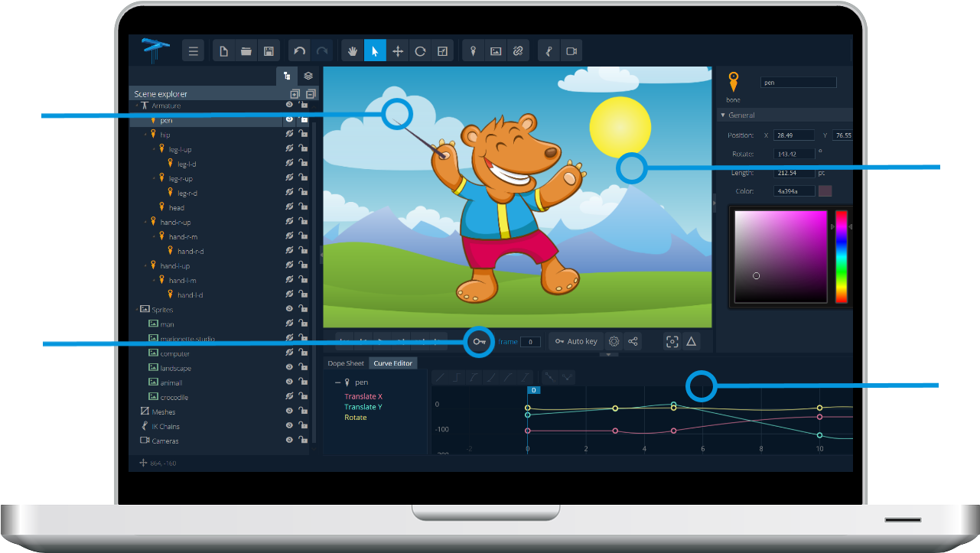Switch to the Dope Sheet tab
This screenshot has width=980, height=553.
click(346, 363)
